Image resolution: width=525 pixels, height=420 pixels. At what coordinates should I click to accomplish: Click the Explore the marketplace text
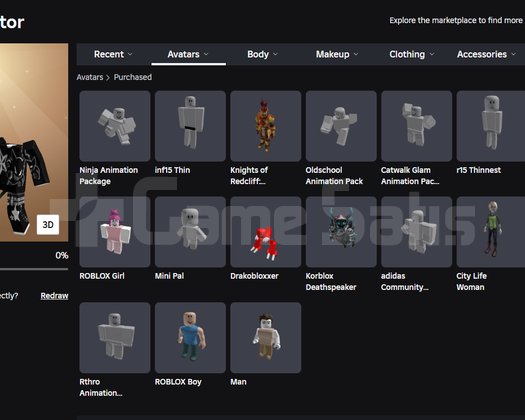(456, 20)
